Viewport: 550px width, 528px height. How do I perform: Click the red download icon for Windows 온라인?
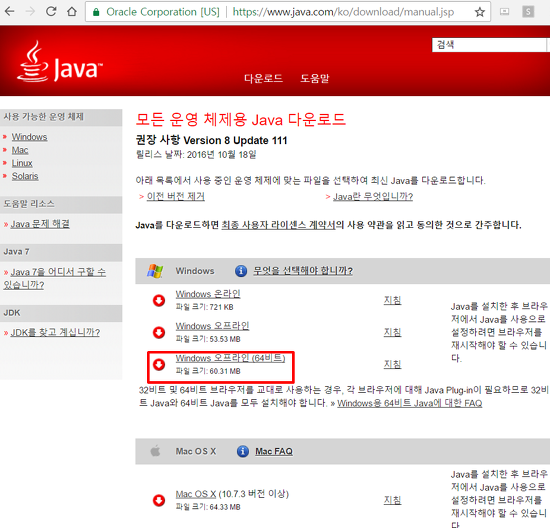click(159, 300)
